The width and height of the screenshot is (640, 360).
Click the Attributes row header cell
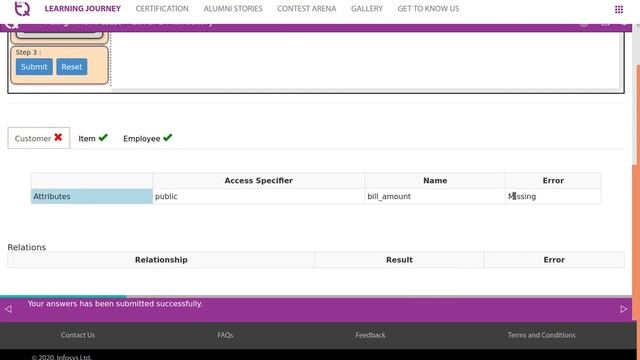tap(92, 196)
